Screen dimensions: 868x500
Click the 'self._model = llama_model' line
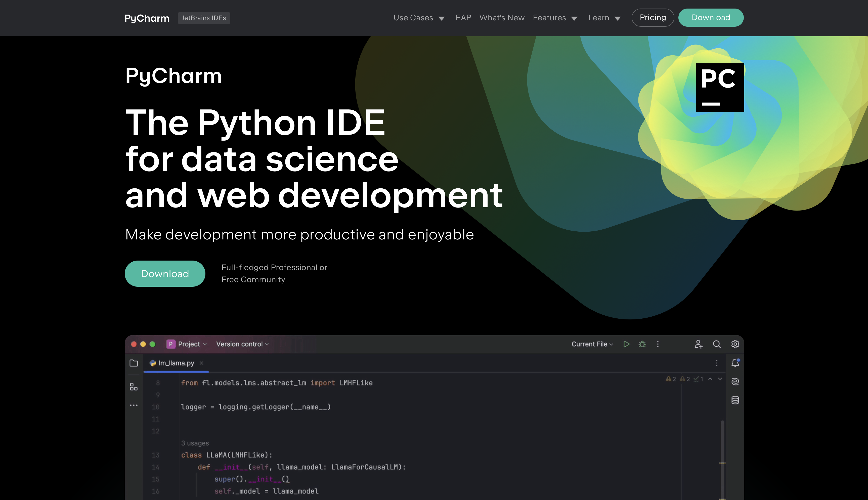[x=266, y=491]
